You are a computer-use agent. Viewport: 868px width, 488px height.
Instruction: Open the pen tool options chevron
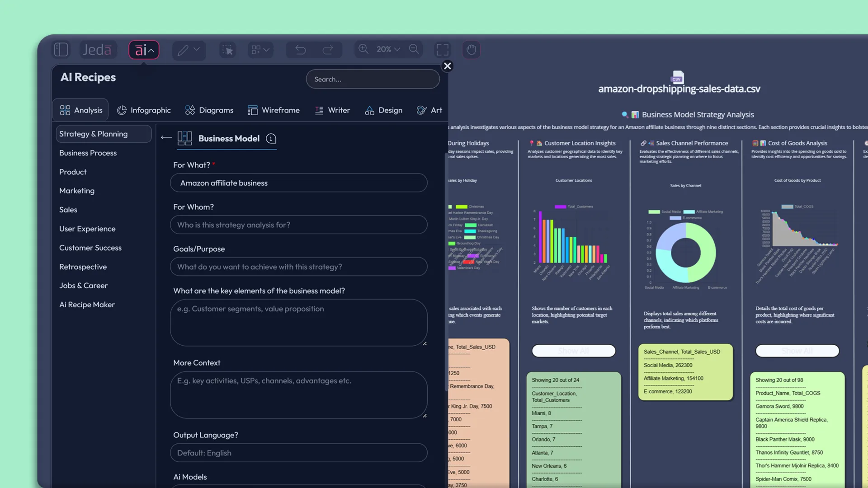pyautogui.click(x=197, y=49)
